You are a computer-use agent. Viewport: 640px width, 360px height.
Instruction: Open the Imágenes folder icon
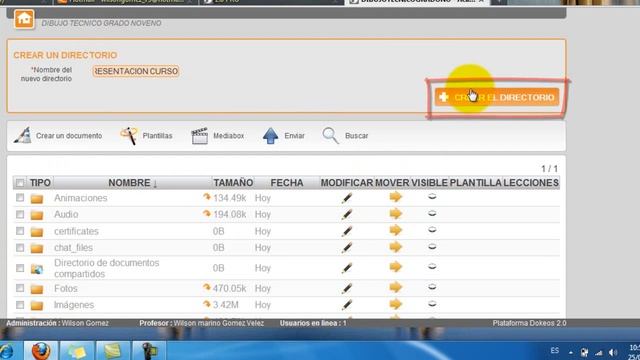click(37, 305)
